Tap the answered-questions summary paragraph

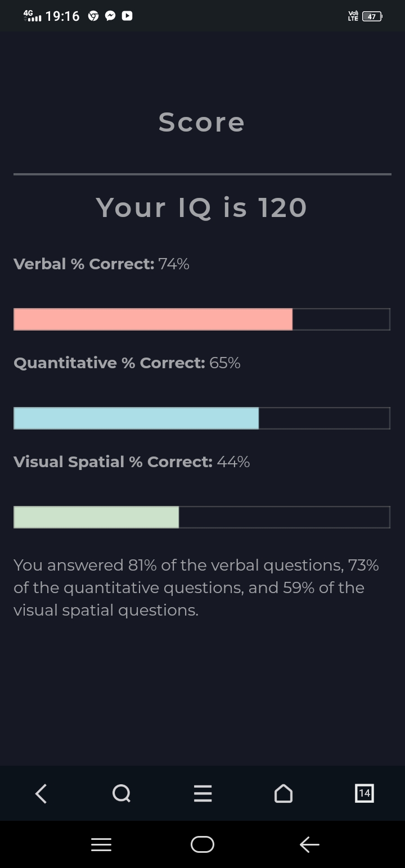(x=196, y=587)
